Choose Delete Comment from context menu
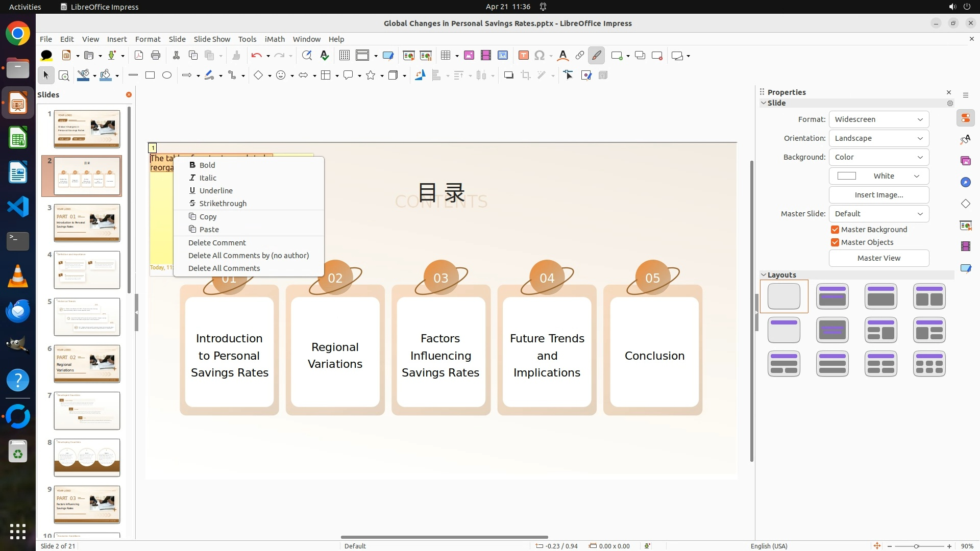The width and height of the screenshot is (980, 551). pyautogui.click(x=217, y=243)
